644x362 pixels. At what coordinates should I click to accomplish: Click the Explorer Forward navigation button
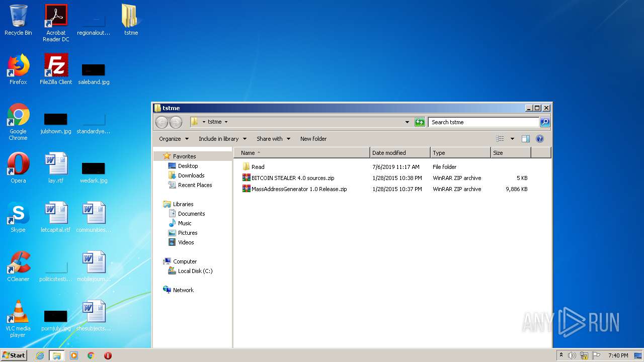[x=176, y=122]
